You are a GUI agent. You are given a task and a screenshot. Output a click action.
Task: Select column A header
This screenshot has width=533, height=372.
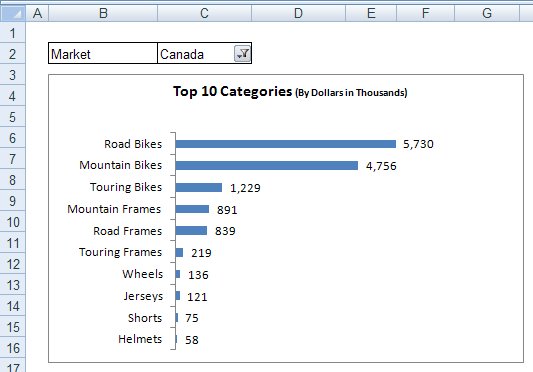coord(37,14)
